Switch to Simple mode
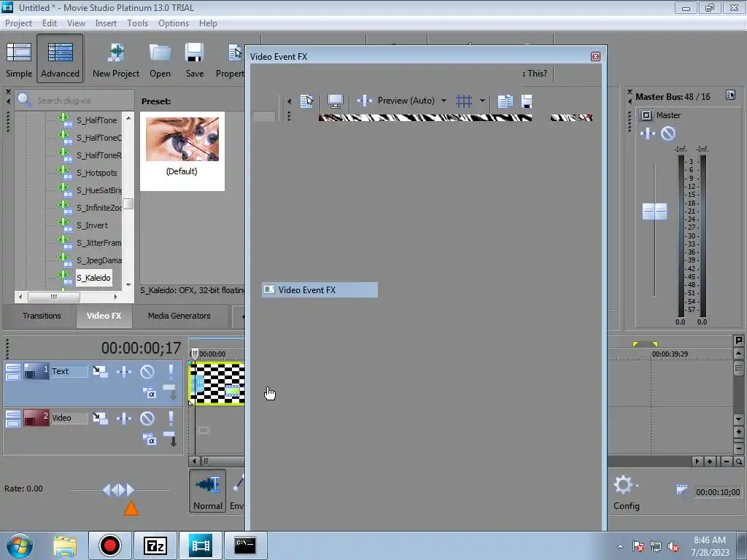Viewport: 747px width, 560px height. [x=18, y=60]
